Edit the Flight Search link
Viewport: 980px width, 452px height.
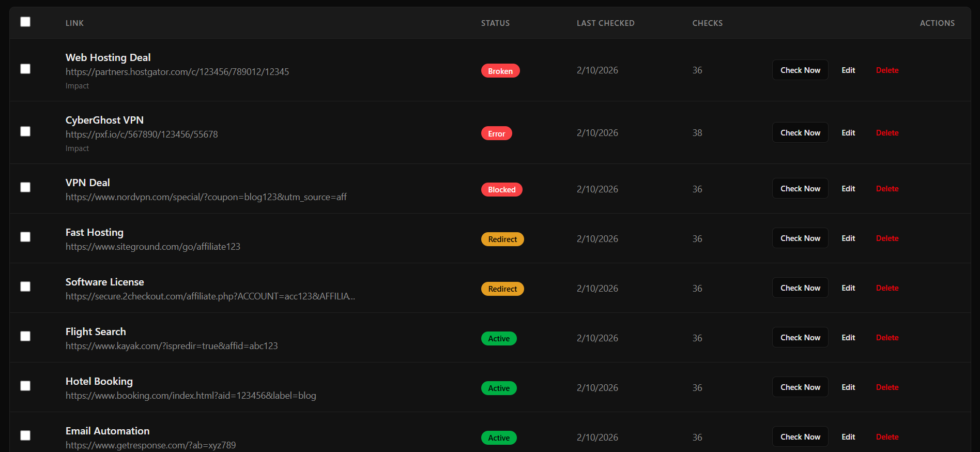click(x=848, y=338)
